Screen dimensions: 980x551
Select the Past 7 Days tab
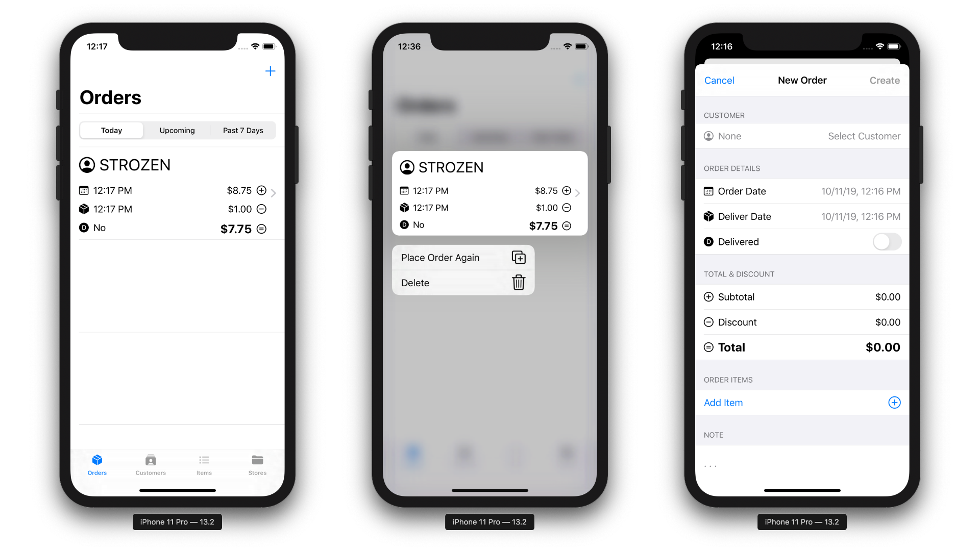(242, 130)
